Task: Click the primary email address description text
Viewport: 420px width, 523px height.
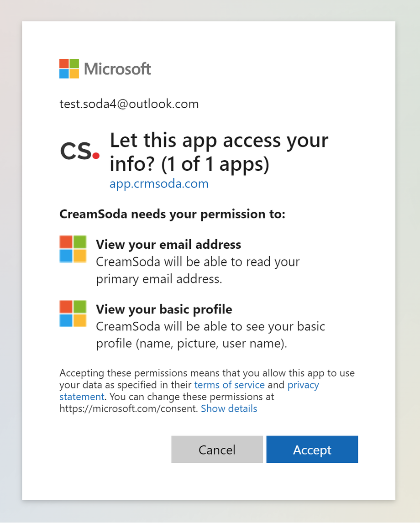Action: tap(198, 270)
